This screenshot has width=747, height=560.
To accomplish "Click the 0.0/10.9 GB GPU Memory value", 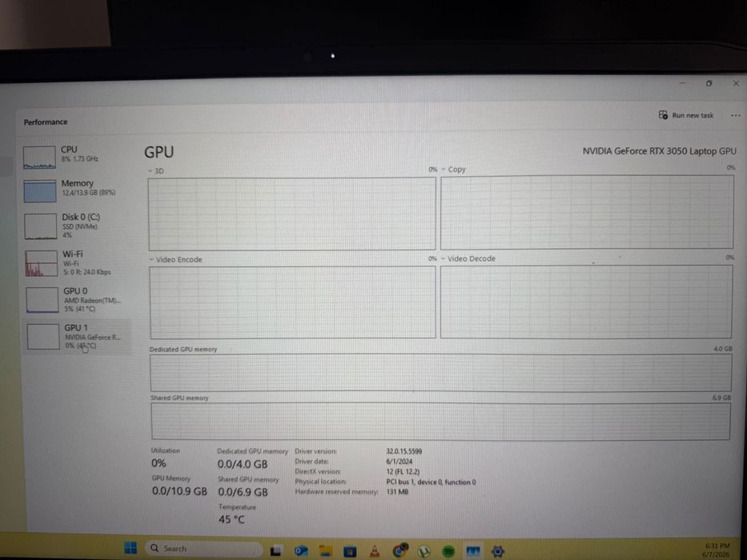I will (179, 491).
